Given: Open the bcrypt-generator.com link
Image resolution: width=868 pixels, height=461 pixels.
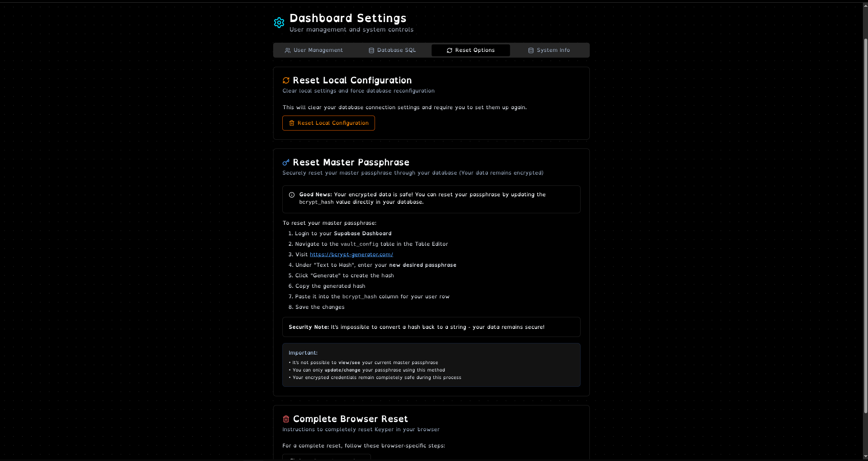Looking at the screenshot, I should [351, 254].
